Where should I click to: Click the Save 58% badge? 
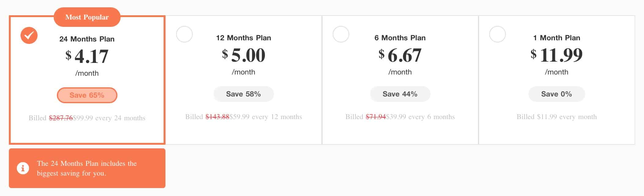(x=243, y=94)
